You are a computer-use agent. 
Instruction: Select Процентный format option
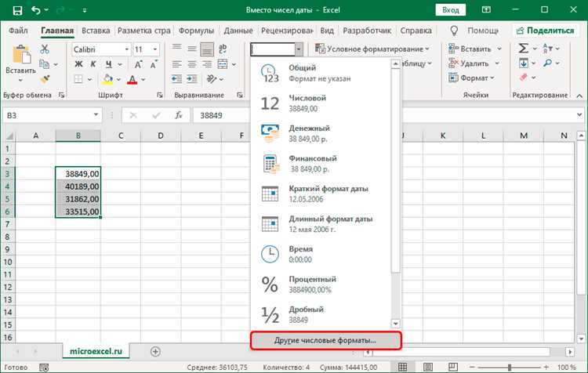click(321, 284)
